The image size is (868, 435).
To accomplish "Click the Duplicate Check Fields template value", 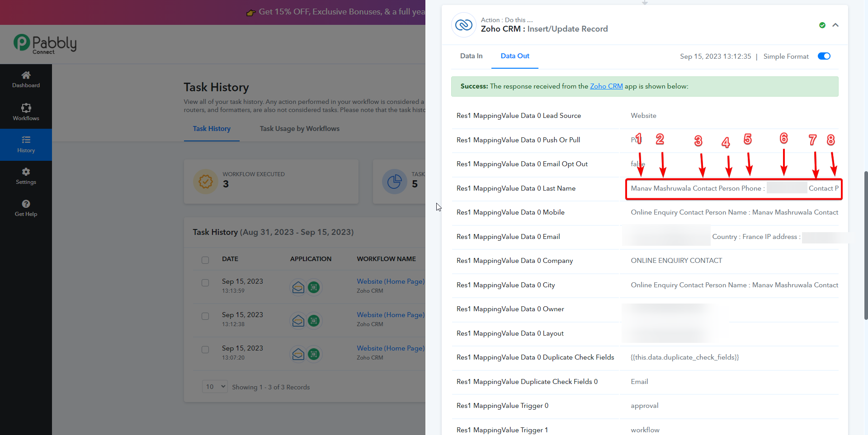I will (685, 357).
